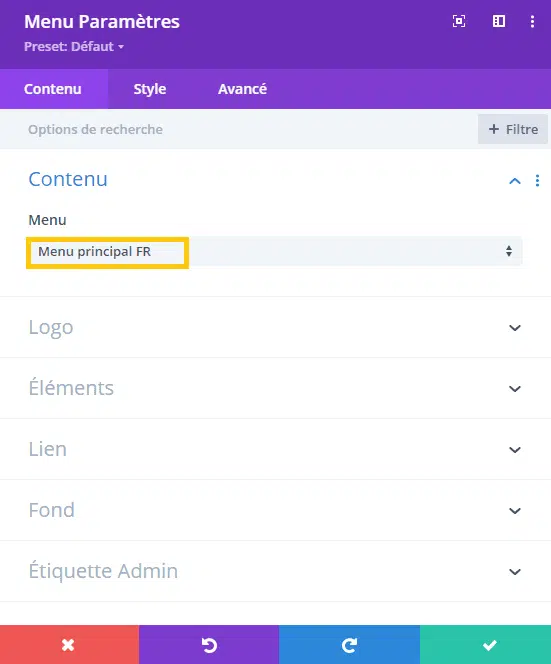
Task: Expand the Logo section
Action: 275,327
